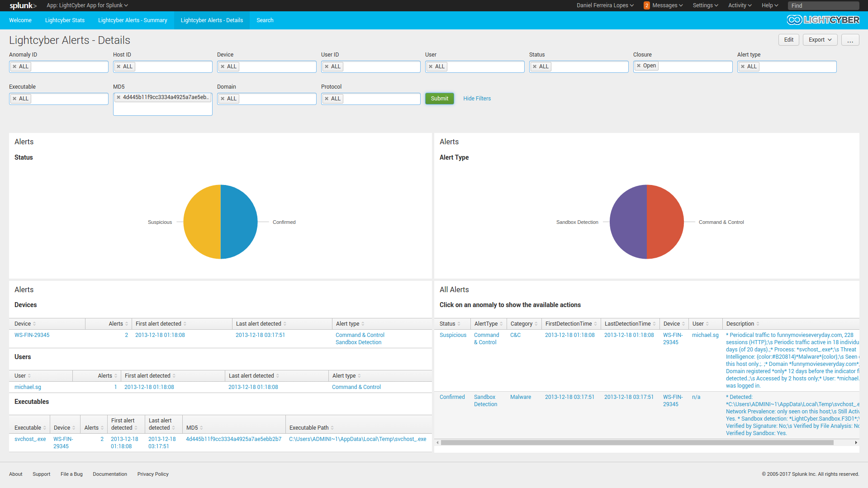Click the MD5 hash 4d445b11f9cc... cell
Screen dimensions: 868x488
click(x=233, y=439)
